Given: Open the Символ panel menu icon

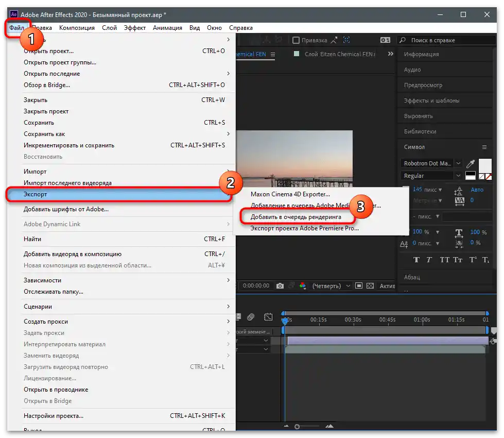Looking at the screenshot, I should pyautogui.click(x=484, y=147).
